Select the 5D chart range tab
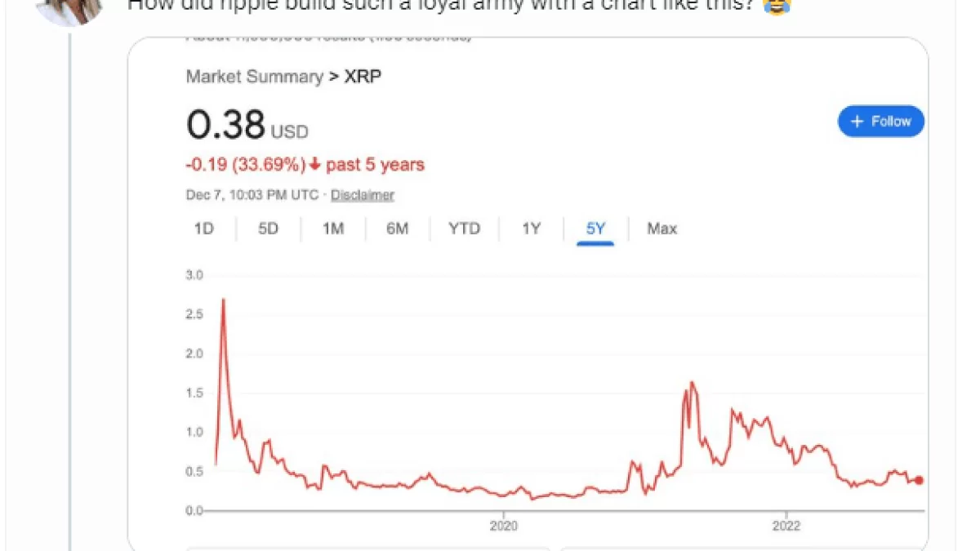 [x=268, y=229]
